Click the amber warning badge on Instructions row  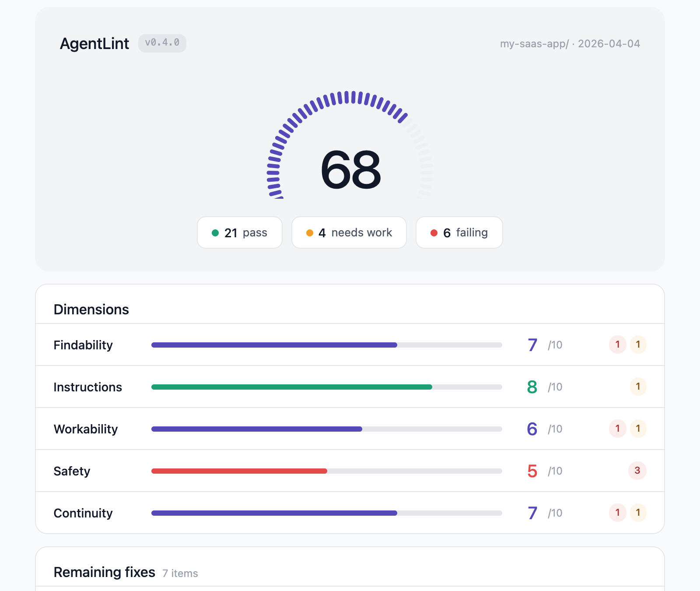click(x=638, y=387)
